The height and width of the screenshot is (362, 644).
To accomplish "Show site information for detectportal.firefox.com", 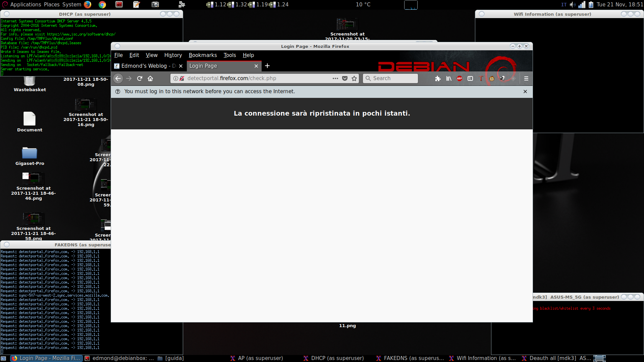I will coord(175,78).
